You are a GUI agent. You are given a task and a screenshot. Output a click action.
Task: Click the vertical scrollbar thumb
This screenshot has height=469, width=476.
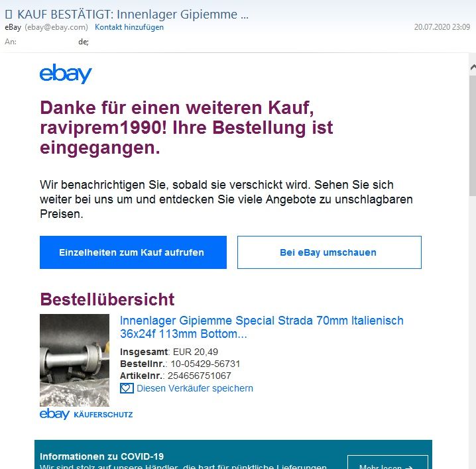tap(473, 135)
